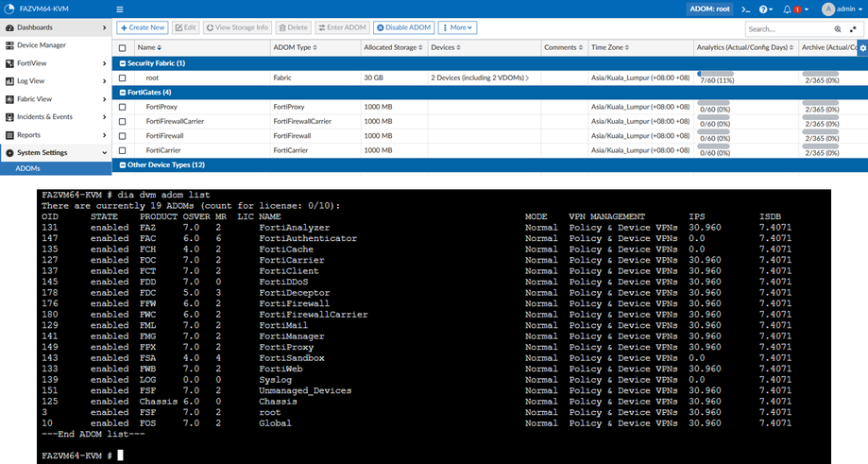868x464 pixels.
Task: Click the System Settings gear icon
Action: pos(9,153)
